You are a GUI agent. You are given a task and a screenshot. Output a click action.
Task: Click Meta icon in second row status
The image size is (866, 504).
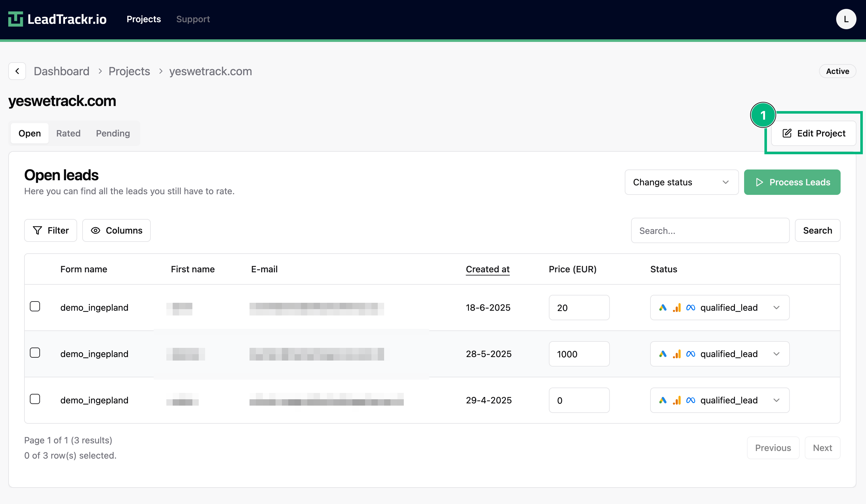point(690,354)
